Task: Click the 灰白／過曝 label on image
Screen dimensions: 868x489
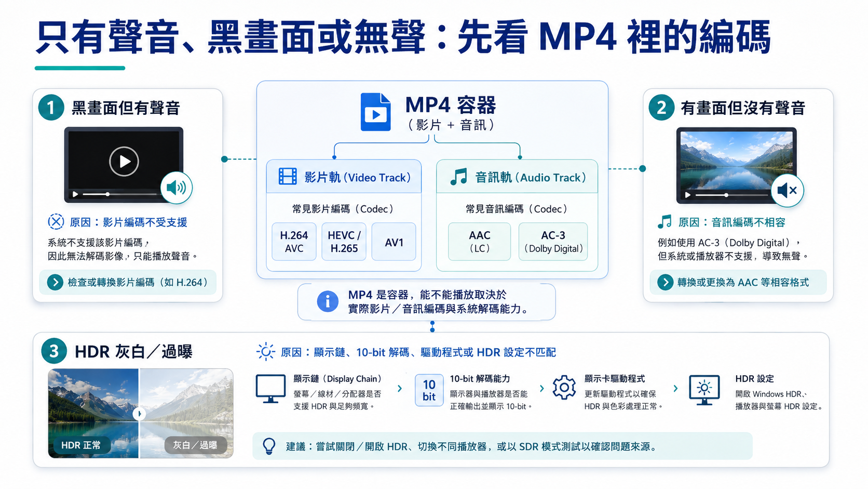Action: pyautogui.click(x=195, y=445)
